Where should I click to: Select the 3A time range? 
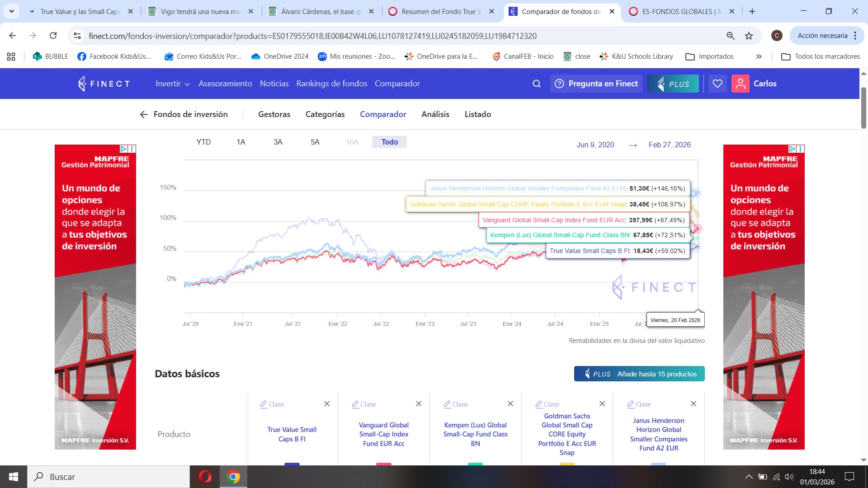pyautogui.click(x=278, y=142)
